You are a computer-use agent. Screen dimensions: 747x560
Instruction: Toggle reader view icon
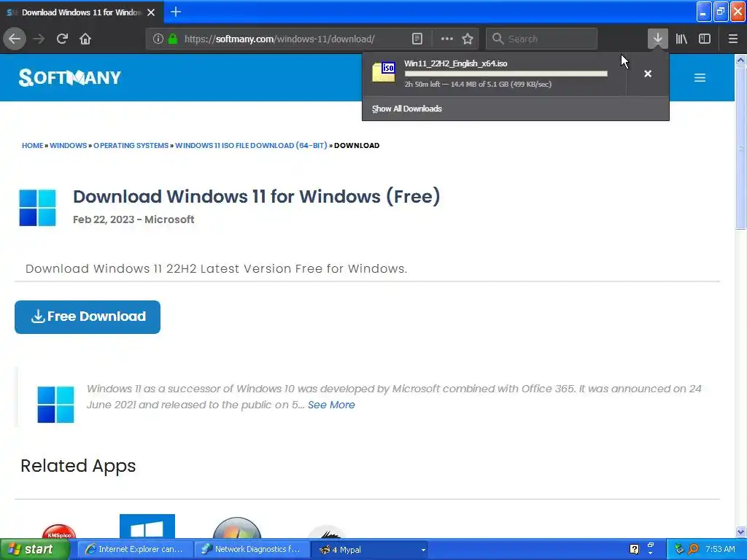[417, 39]
